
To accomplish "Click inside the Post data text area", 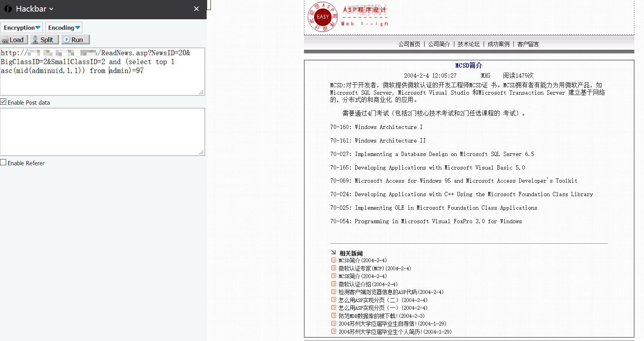I will tap(102, 132).
